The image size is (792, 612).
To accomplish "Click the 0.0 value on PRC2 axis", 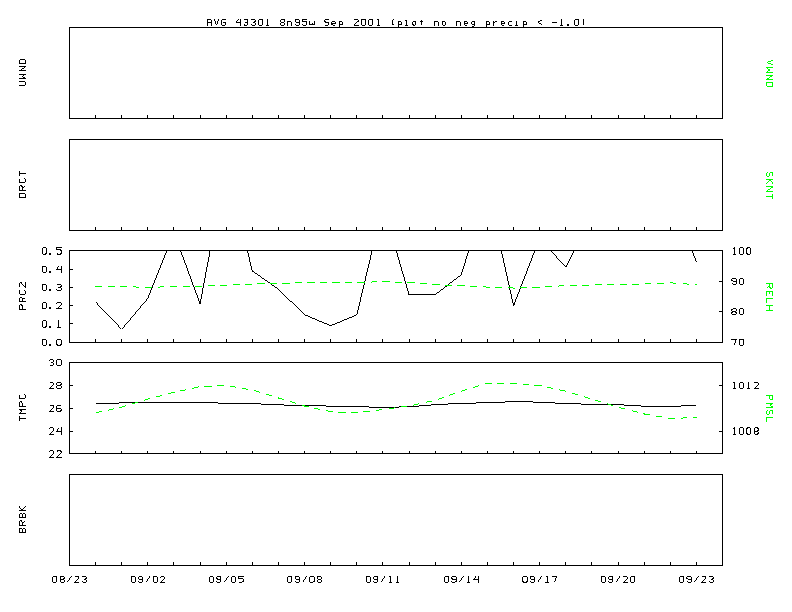I will tap(52, 342).
